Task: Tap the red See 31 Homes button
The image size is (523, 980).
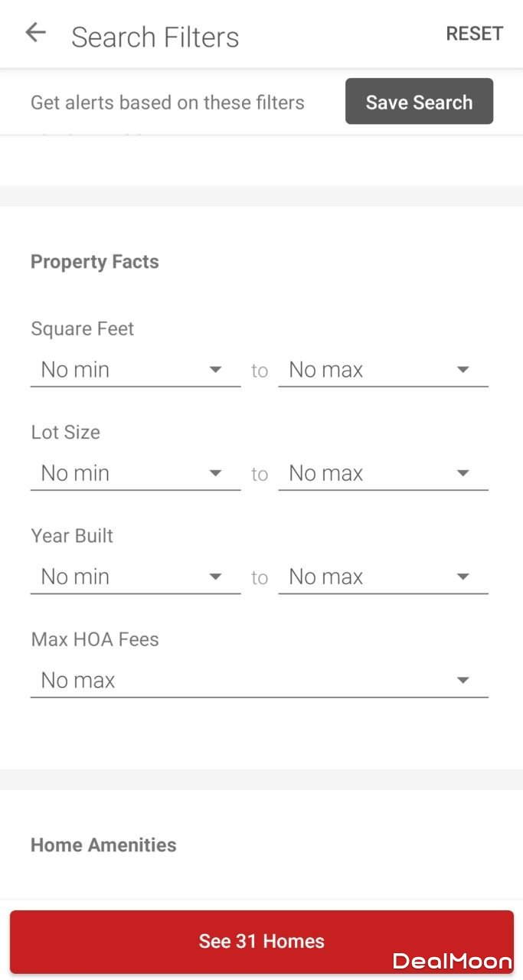Action: [x=261, y=941]
